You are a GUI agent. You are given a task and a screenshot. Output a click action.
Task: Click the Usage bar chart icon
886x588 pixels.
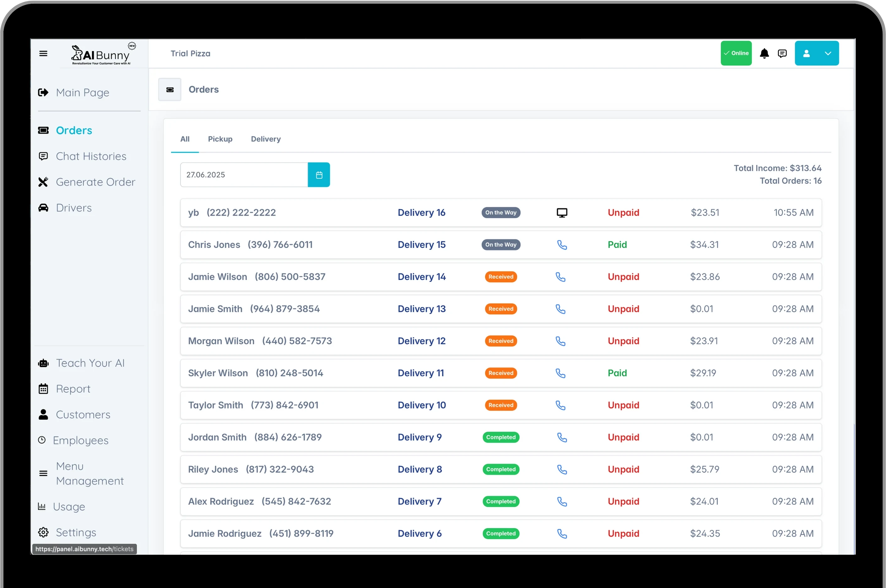click(42, 507)
